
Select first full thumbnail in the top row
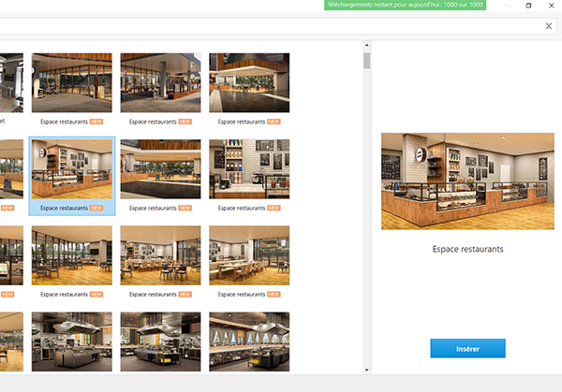click(x=72, y=83)
